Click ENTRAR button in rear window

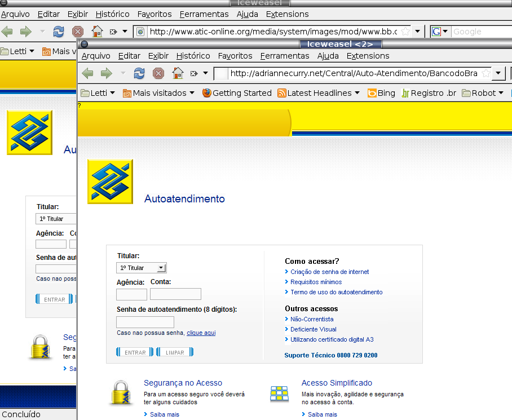tap(54, 299)
